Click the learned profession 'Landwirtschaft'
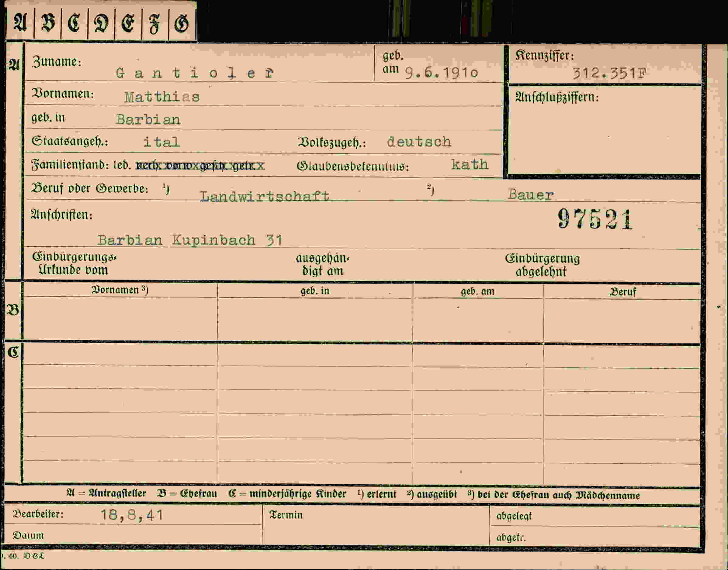The height and width of the screenshot is (570, 728). [x=265, y=196]
